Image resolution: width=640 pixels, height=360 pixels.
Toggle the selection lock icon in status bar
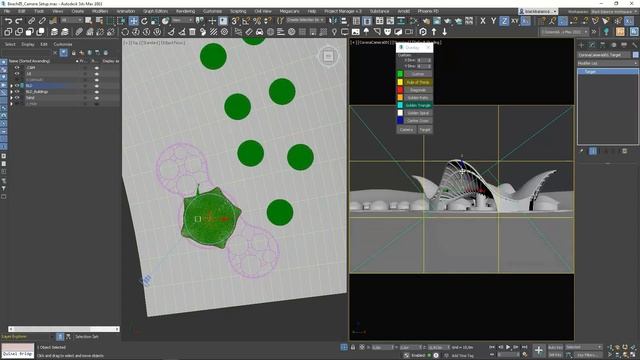[353, 347]
